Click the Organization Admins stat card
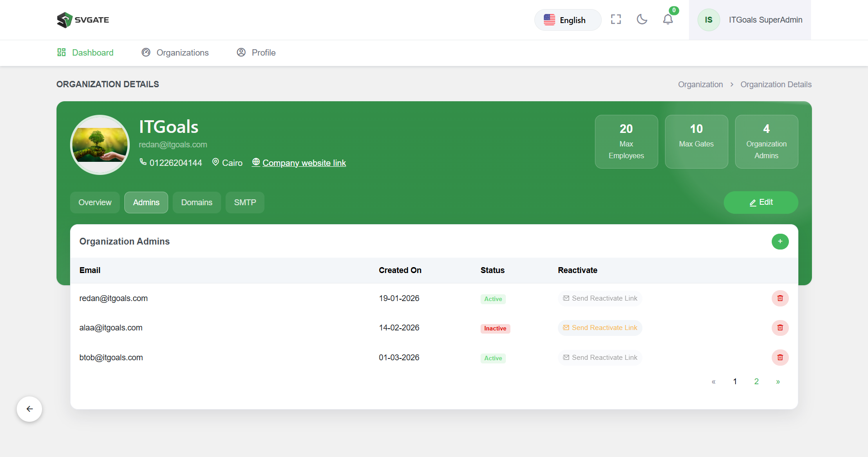This screenshot has height=457, width=868. click(x=766, y=141)
